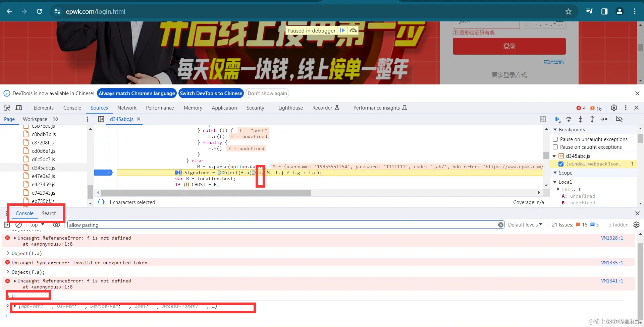The image size is (644, 327).
Task: Open the top frame context dropdown
Action: (x=37, y=224)
